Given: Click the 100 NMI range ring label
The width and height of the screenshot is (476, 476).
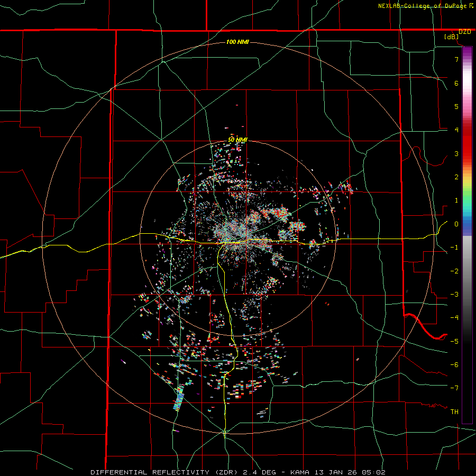Looking at the screenshot, I should 237,42.
